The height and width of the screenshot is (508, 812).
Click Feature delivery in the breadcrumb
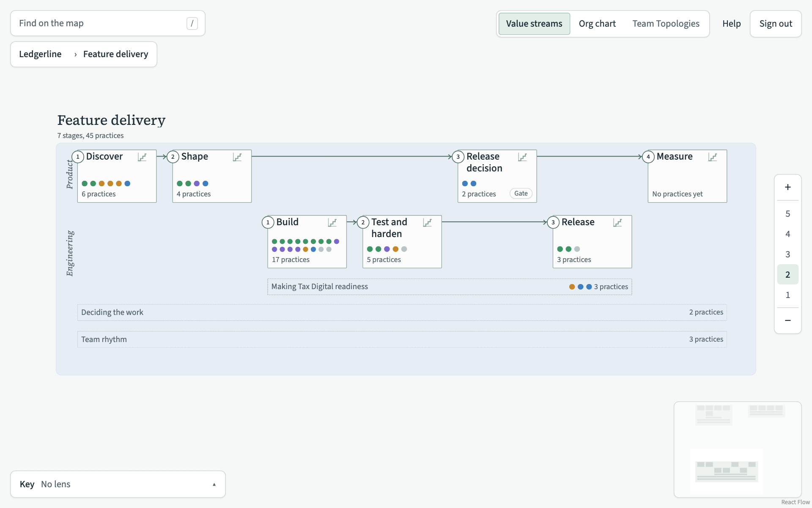[115, 54]
